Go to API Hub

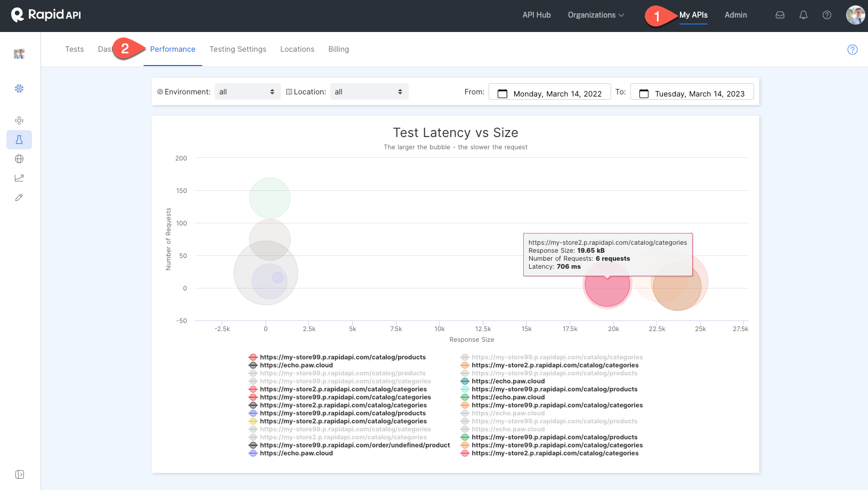[x=537, y=15]
